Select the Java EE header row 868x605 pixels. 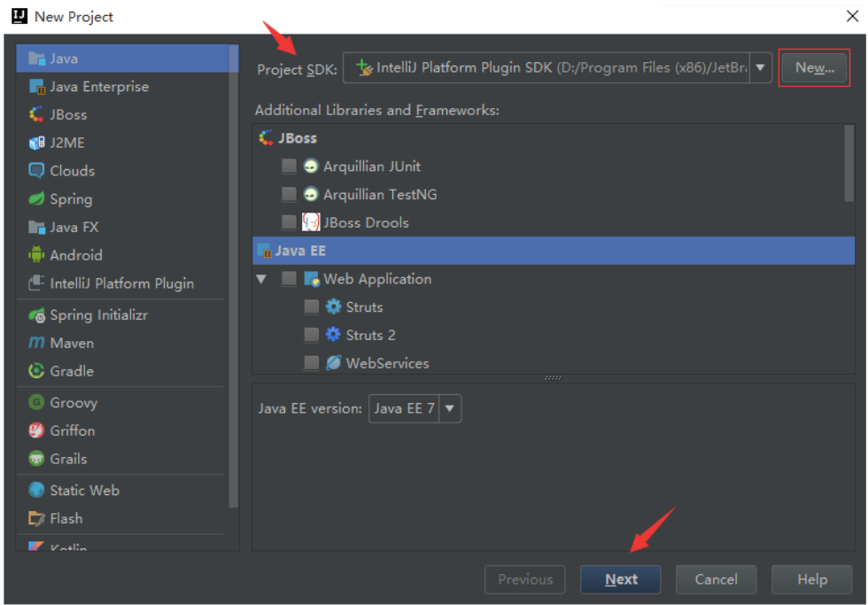click(x=554, y=250)
